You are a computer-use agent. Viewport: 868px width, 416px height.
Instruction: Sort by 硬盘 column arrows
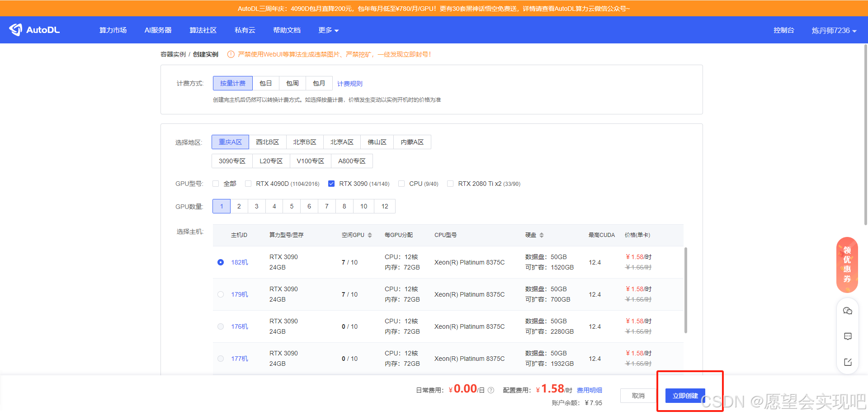click(542, 235)
